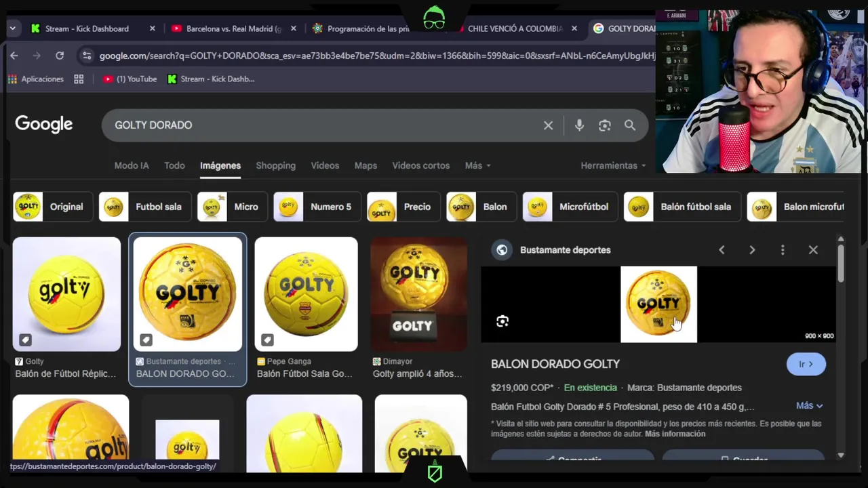Screen dimensions: 868x488
Task: Expand the Más dropdown menu
Action: click(477, 165)
